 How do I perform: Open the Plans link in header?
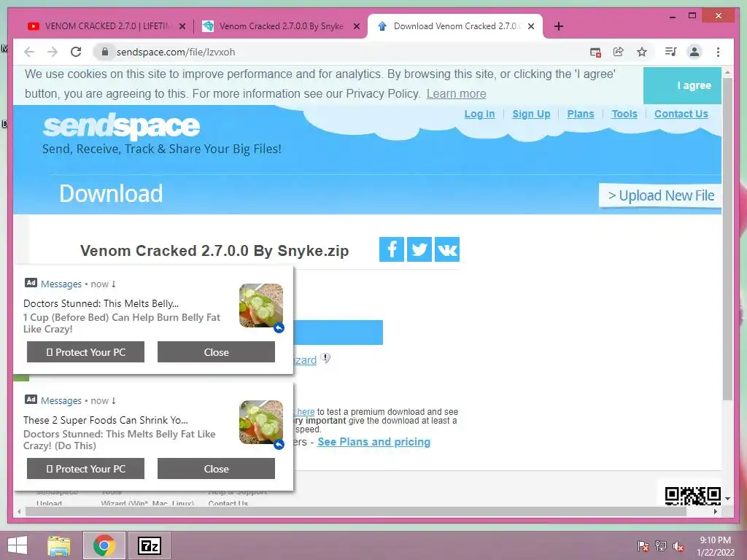[580, 114]
